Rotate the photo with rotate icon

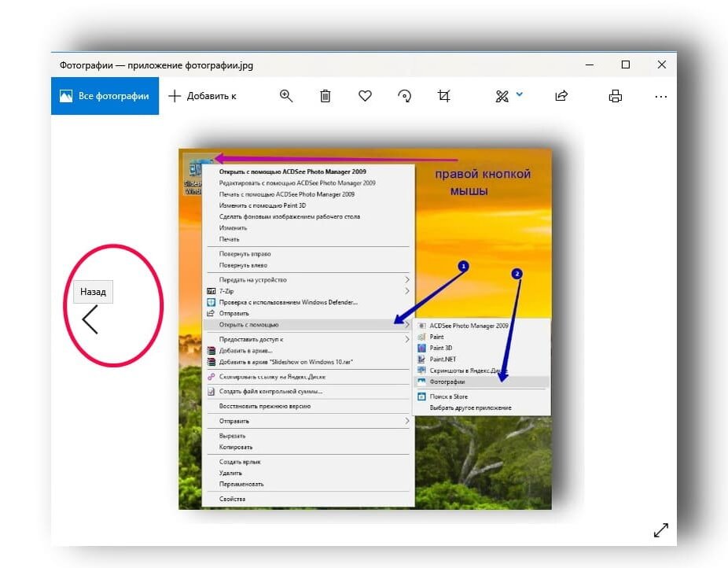[x=404, y=95]
